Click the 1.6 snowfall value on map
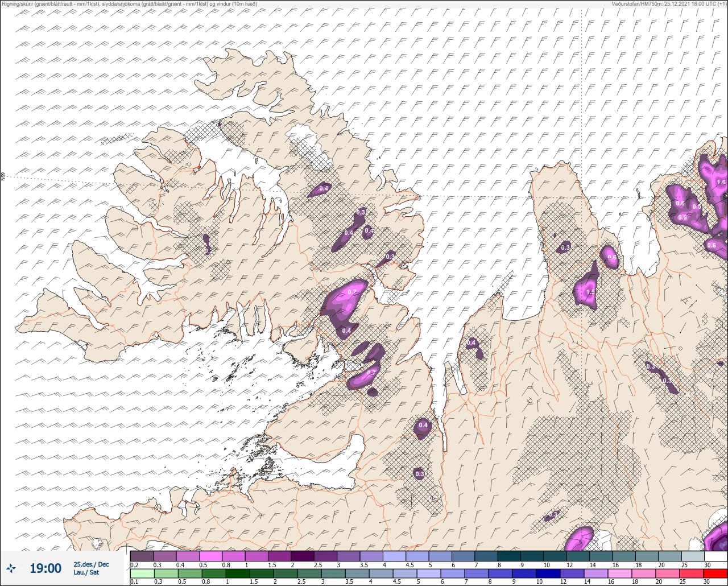 [721, 182]
